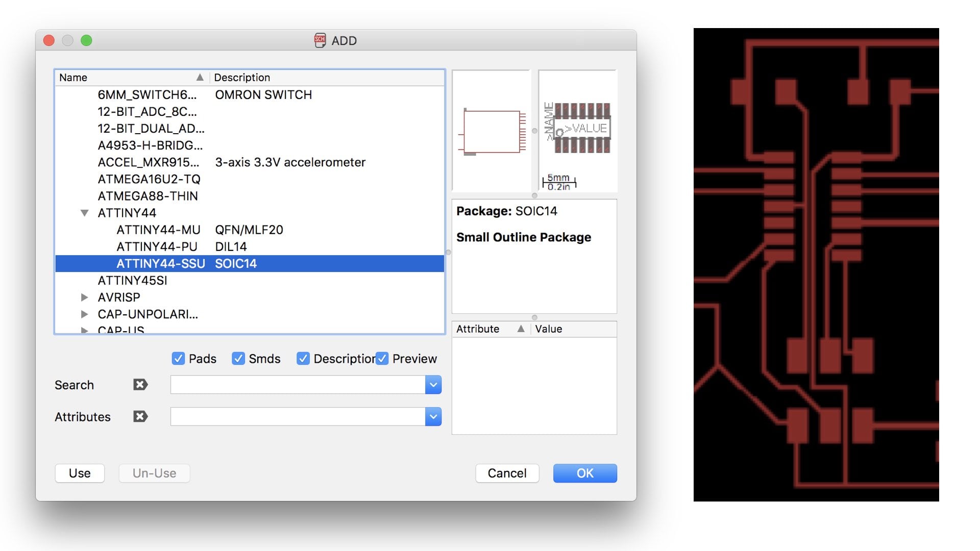Toggle the Description checkbox
The height and width of the screenshot is (551, 980).
(303, 359)
